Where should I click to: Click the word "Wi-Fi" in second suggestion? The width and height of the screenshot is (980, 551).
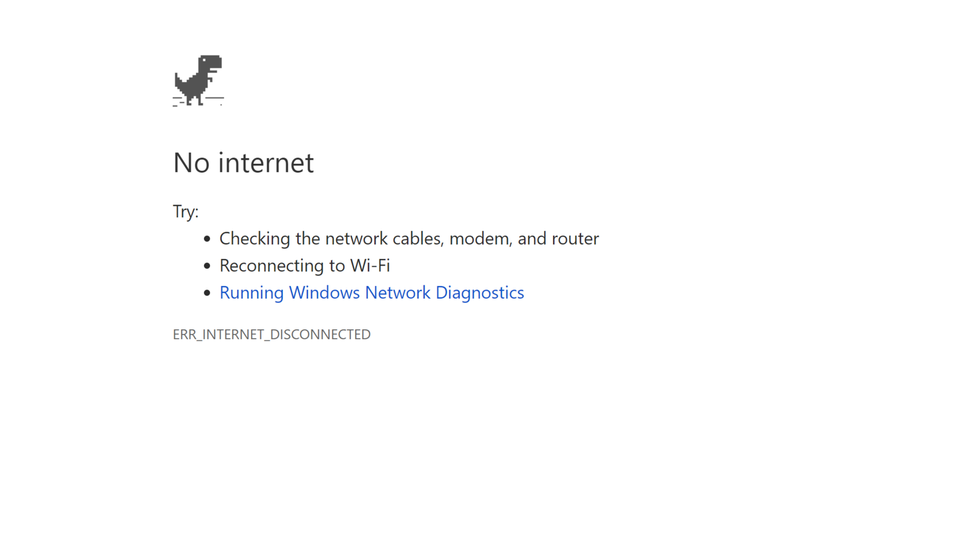coord(370,266)
